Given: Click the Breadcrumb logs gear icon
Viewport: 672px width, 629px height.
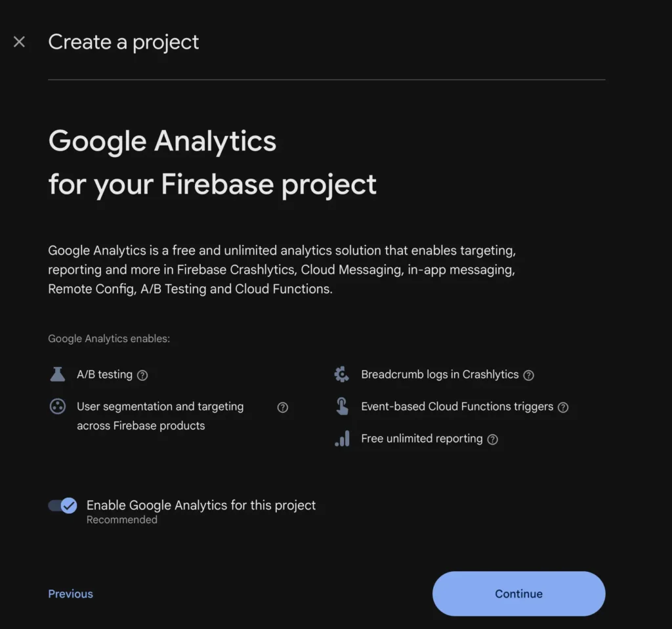Looking at the screenshot, I should click(x=341, y=374).
